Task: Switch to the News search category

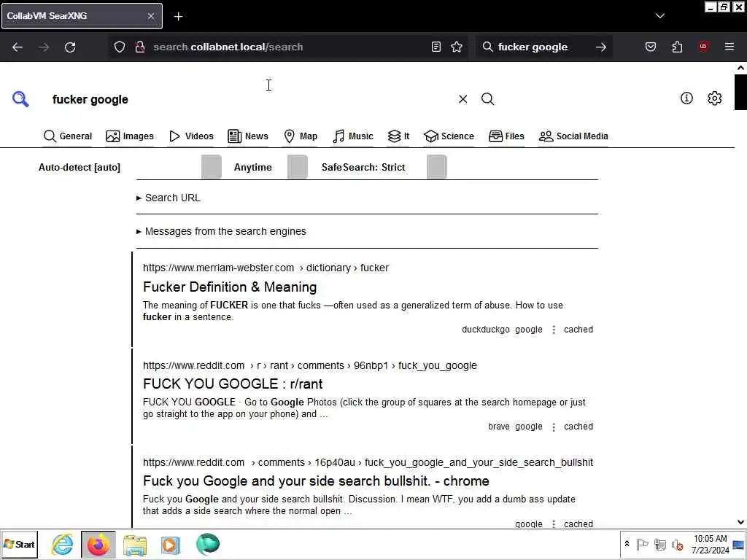Action: coord(248,136)
